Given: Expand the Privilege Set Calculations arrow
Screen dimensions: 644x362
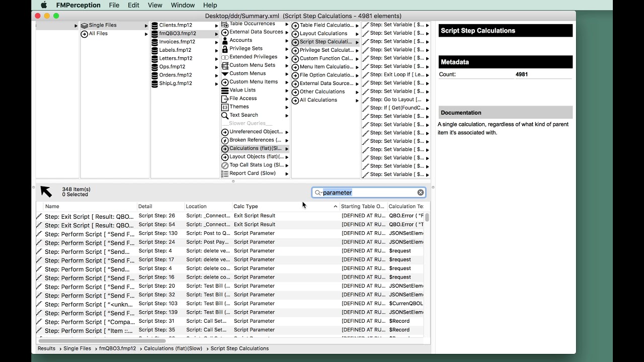Looking at the screenshot, I should 357,50.
